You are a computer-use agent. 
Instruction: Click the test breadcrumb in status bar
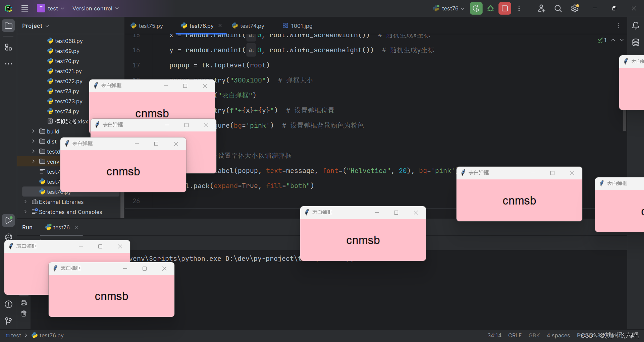pyautogui.click(x=13, y=335)
